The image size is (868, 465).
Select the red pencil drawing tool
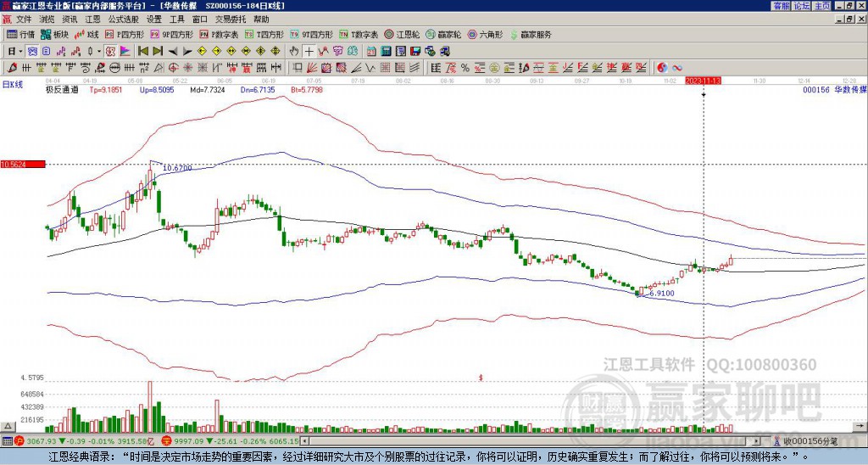(x=12, y=68)
